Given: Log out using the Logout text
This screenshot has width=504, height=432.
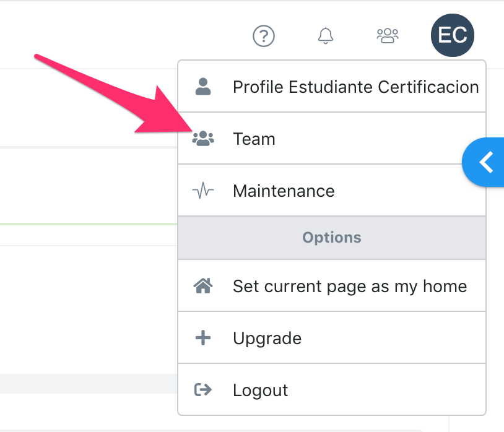Looking at the screenshot, I should coord(260,390).
